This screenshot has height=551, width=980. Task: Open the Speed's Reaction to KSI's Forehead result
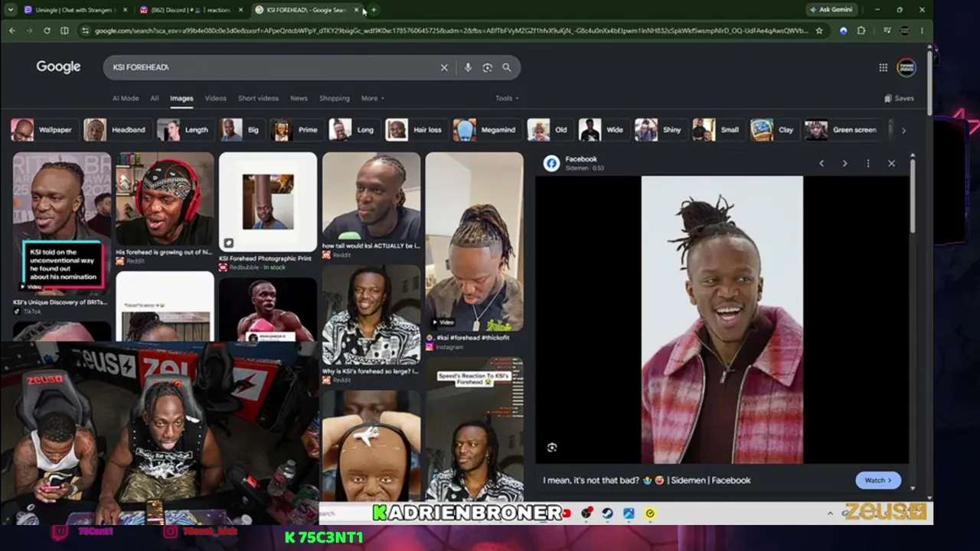(x=475, y=429)
